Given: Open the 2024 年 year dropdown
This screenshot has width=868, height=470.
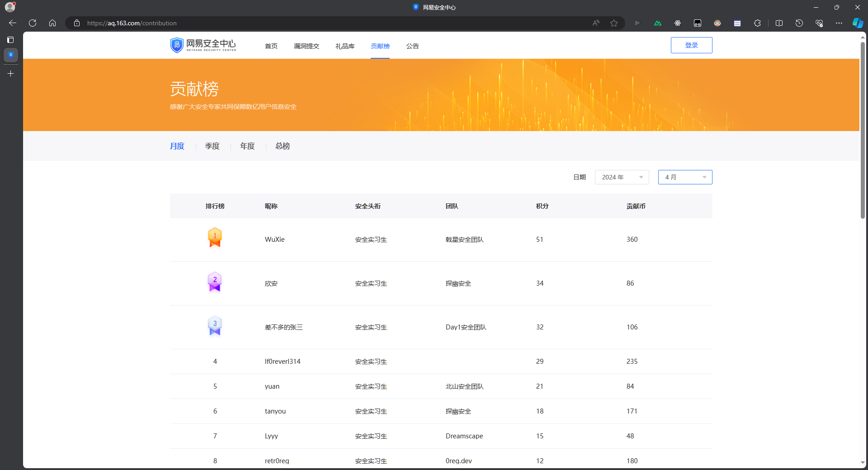Looking at the screenshot, I should (622, 177).
